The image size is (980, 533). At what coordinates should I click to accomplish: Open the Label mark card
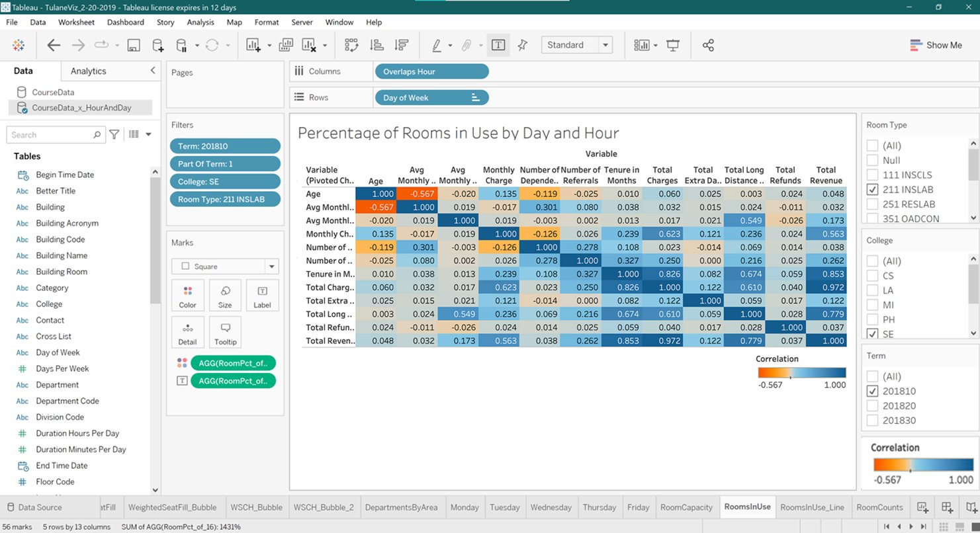tap(262, 296)
